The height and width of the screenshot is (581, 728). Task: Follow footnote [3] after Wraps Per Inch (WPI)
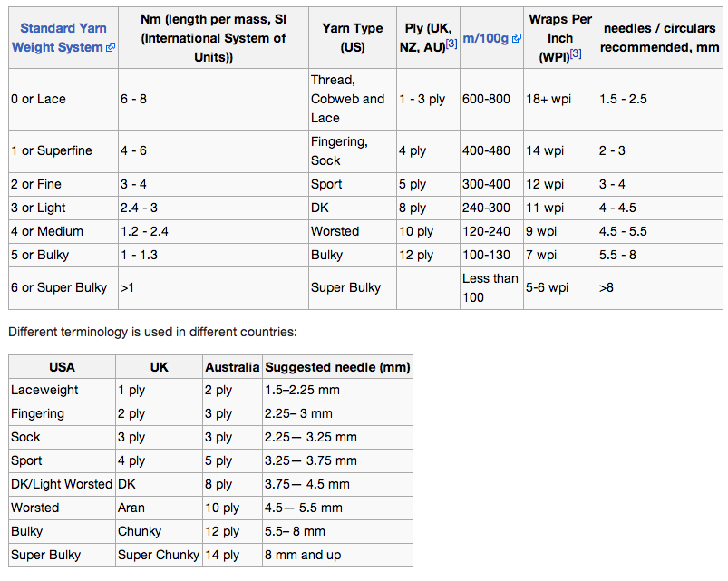coord(576,53)
